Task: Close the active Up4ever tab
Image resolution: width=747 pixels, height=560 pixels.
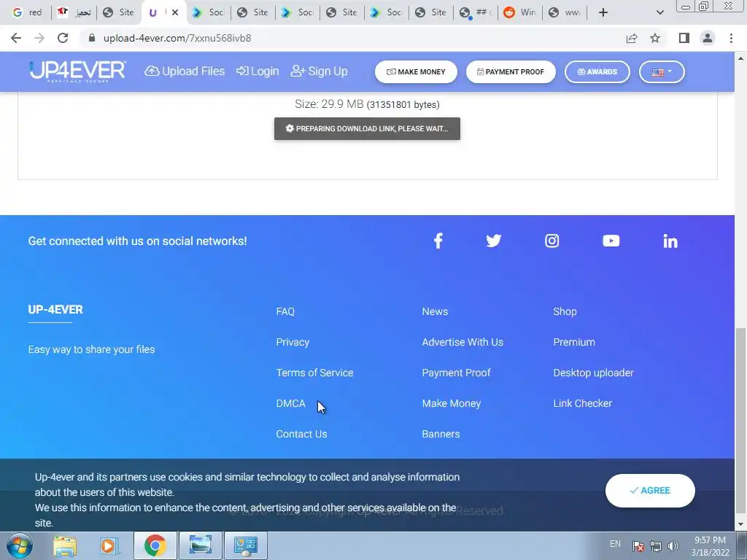Action: pos(175,12)
